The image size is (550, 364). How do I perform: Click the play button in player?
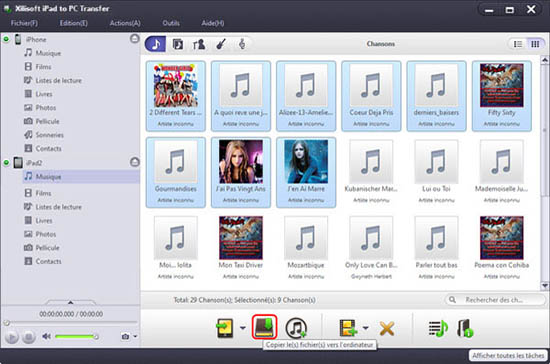(x=12, y=337)
